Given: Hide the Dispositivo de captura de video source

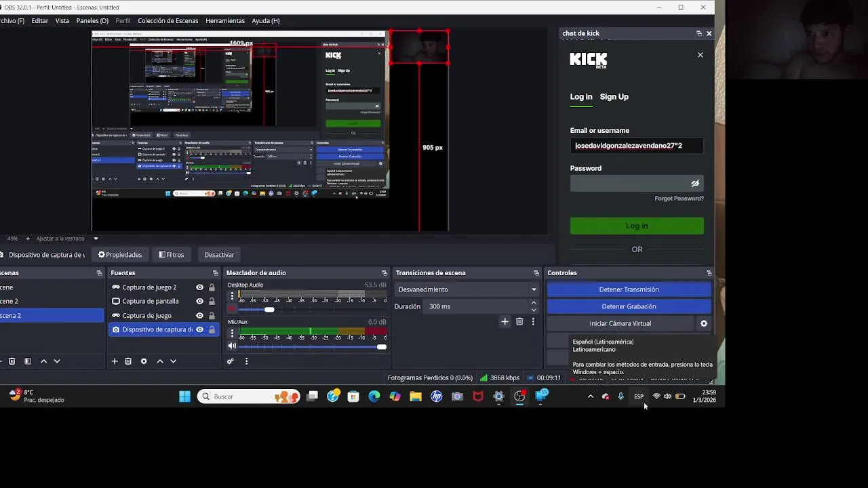Looking at the screenshot, I should pos(199,330).
